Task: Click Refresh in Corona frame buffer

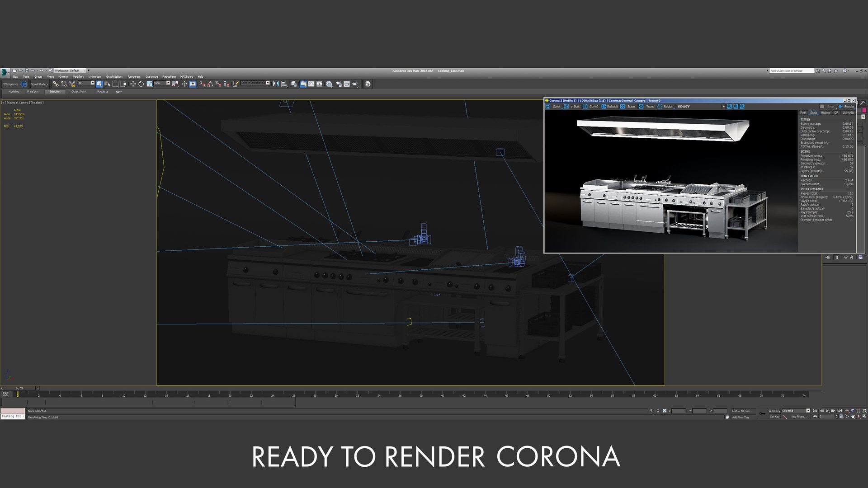Action: pyautogui.click(x=609, y=107)
